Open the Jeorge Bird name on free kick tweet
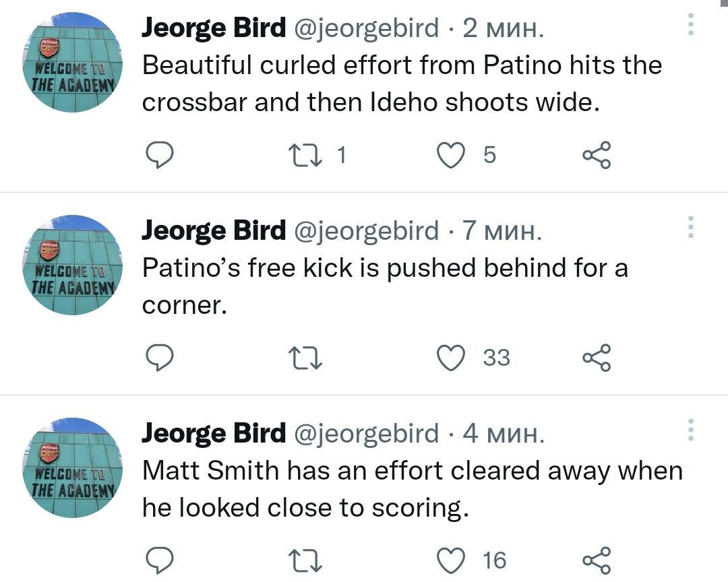The width and height of the screenshot is (728, 582). tap(214, 231)
